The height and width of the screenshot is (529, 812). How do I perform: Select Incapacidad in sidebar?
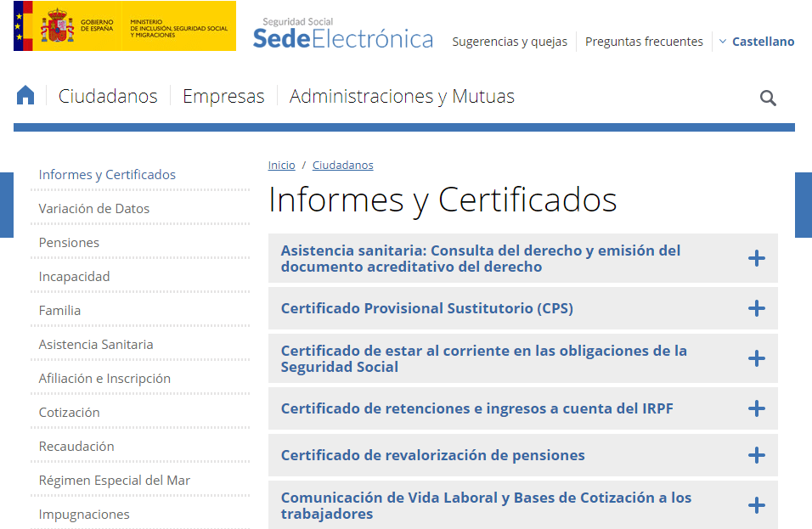(x=74, y=277)
